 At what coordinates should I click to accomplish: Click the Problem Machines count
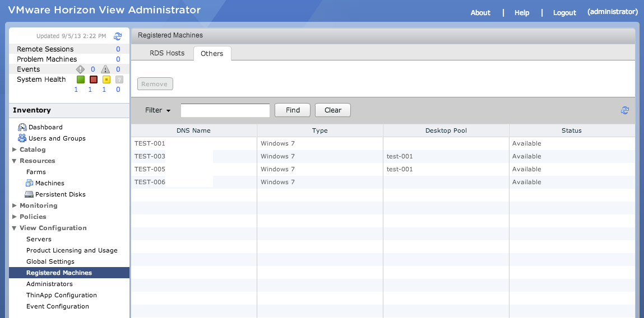(x=118, y=59)
